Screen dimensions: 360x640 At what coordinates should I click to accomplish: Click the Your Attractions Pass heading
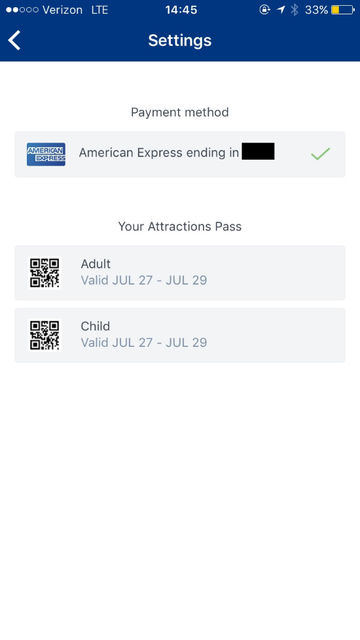[180, 227]
